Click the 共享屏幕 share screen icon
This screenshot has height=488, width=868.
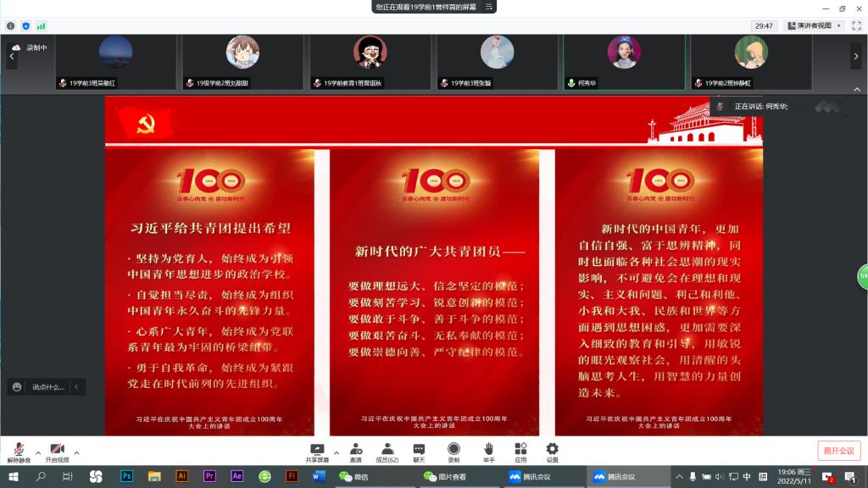tap(317, 449)
